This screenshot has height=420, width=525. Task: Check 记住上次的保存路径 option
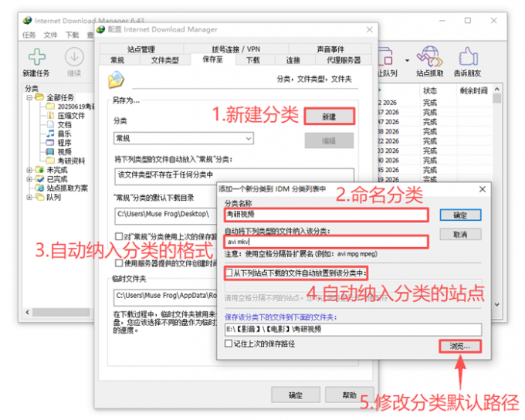[x=229, y=344]
